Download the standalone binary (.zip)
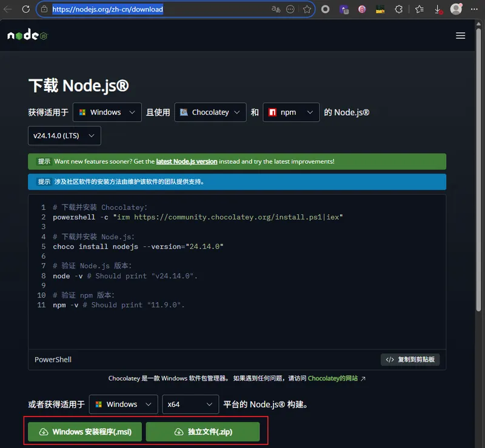 tap(203, 432)
